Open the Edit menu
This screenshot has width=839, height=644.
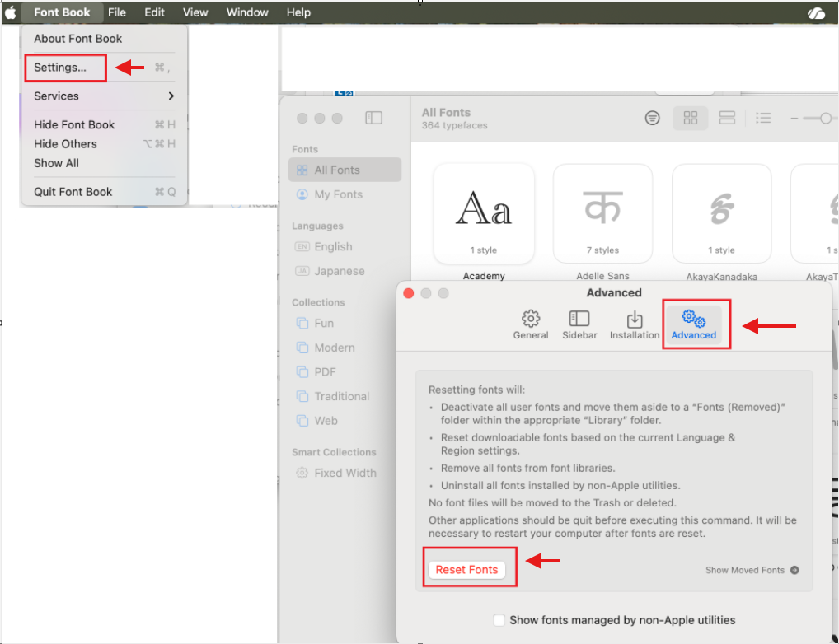coord(154,12)
